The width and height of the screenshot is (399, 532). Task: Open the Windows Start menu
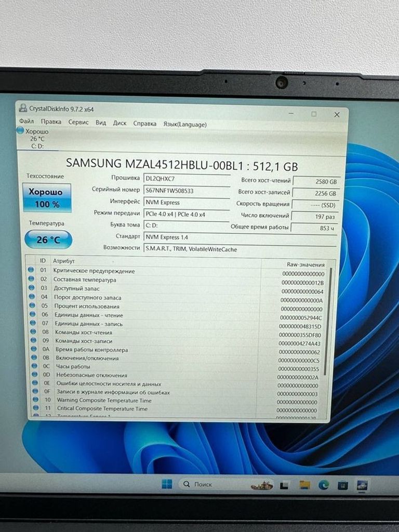point(167,484)
